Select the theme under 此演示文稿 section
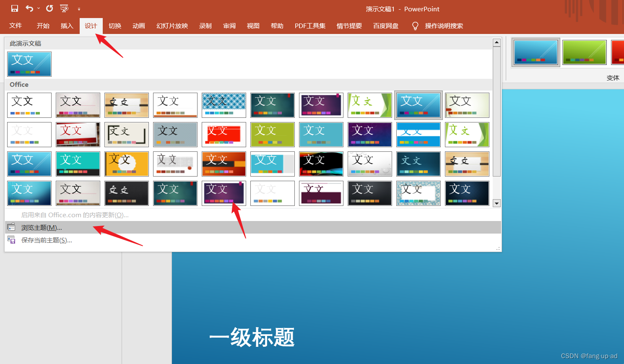The height and width of the screenshot is (364, 624). pos(29,64)
